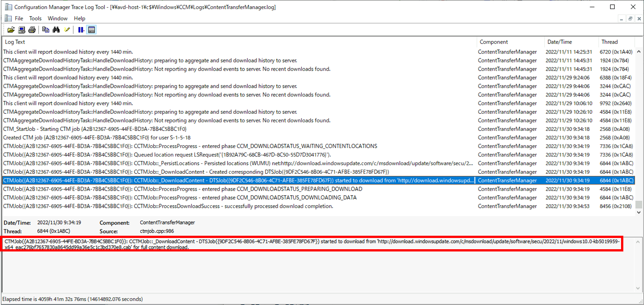Viewport: 644px width, 305px height.
Task: Click date cell '2022/11/29 9:24:06'
Action: coord(568,77)
